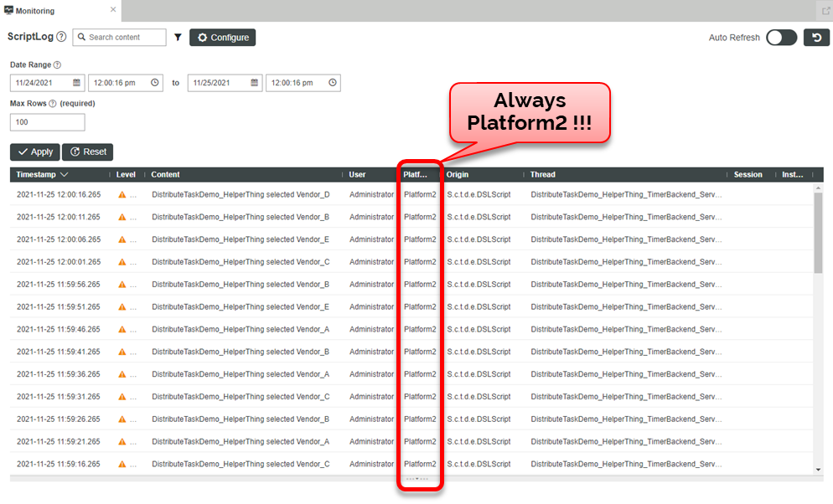
Task: Open the start date calendar picker
Action: pyautogui.click(x=76, y=83)
